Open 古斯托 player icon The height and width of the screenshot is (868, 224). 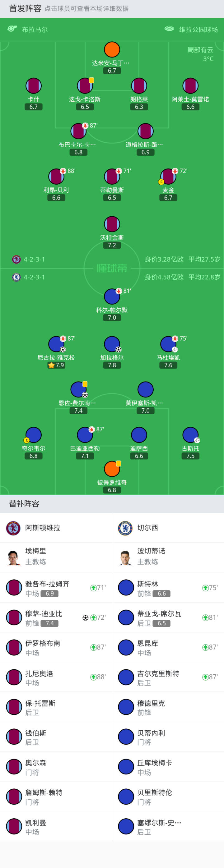[x=190, y=435]
